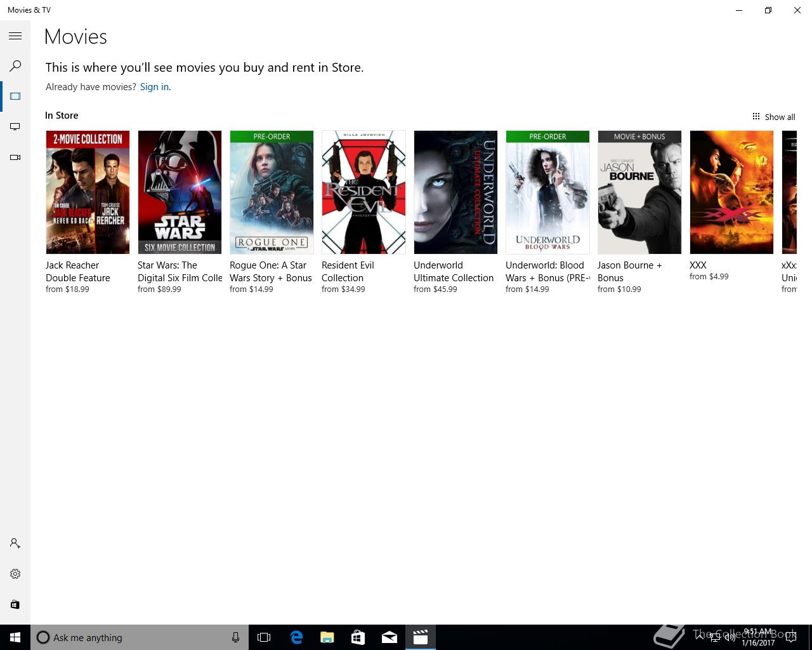812x650 pixels.
Task: Open the XXX movie poster
Action: tap(731, 192)
